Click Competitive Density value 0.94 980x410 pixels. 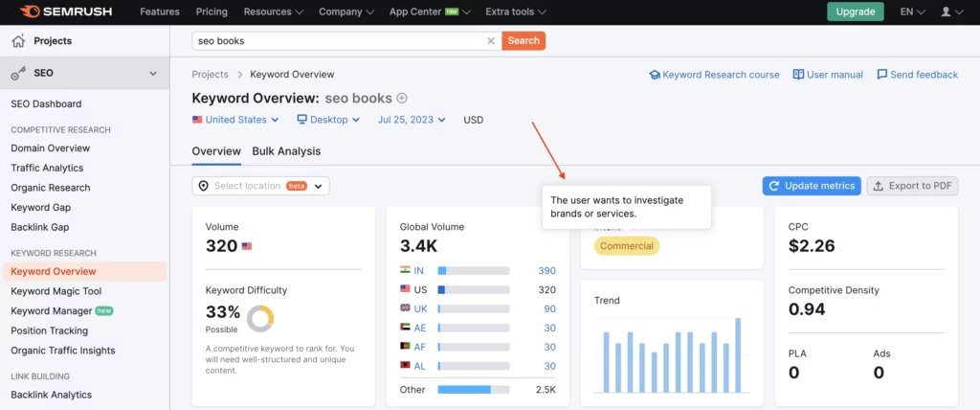click(x=806, y=309)
